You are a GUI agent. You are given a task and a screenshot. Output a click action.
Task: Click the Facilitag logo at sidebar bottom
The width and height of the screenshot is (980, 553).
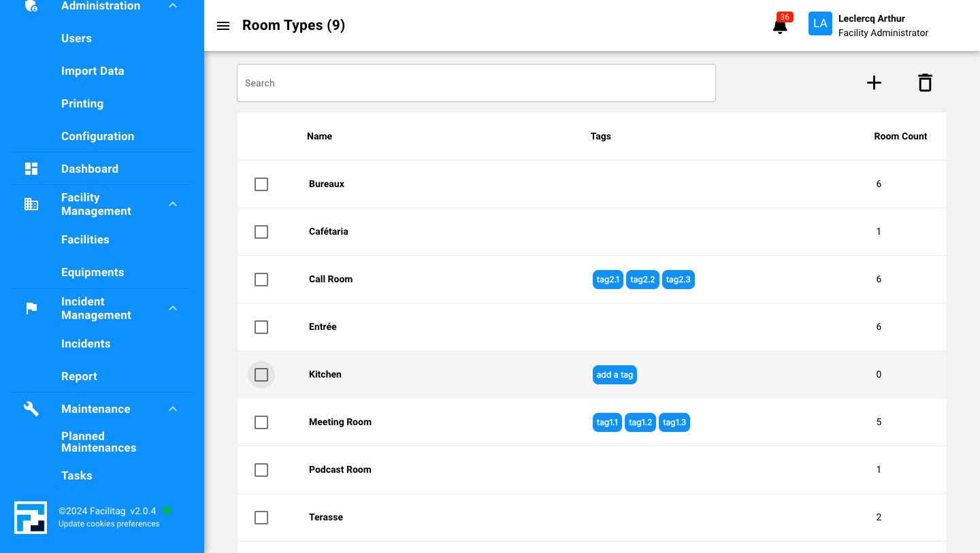click(x=31, y=518)
